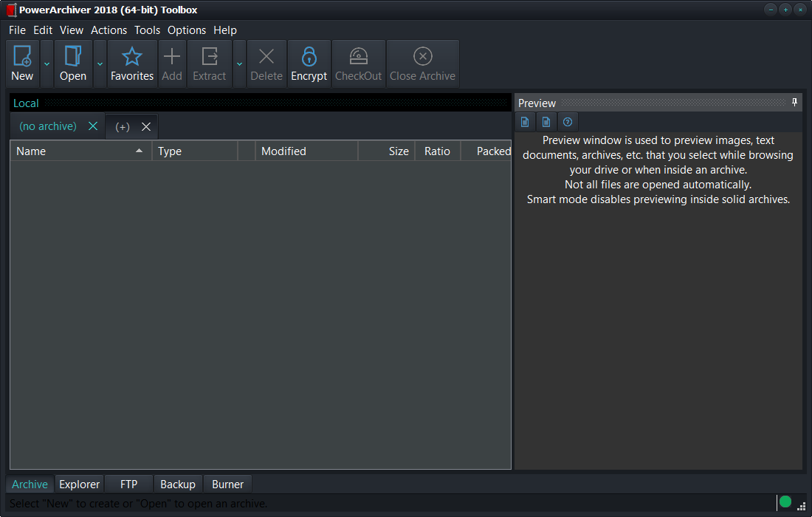Maximize the PowerArchiver window
Image resolution: width=812 pixels, height=517 pixels.
785,10
